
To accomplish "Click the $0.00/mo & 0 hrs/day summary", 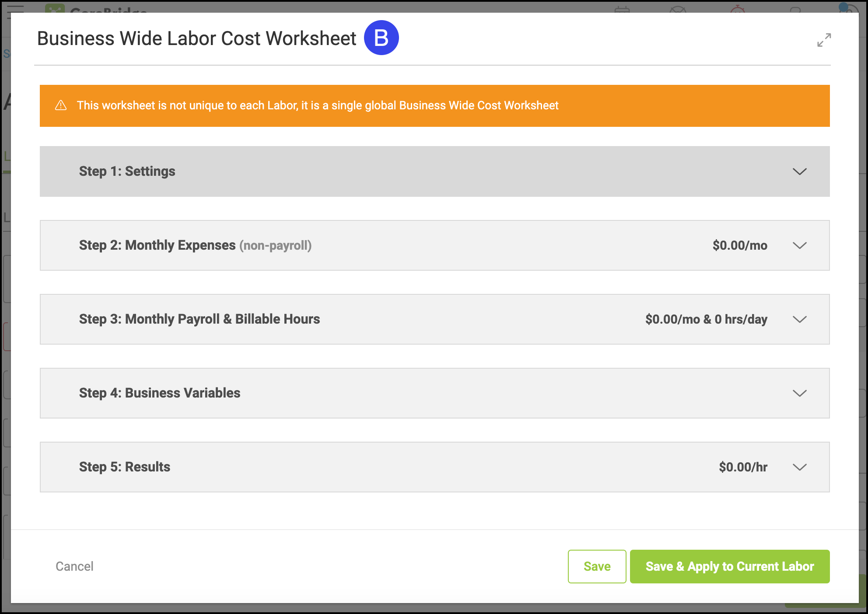I will (x=706, y=319).
